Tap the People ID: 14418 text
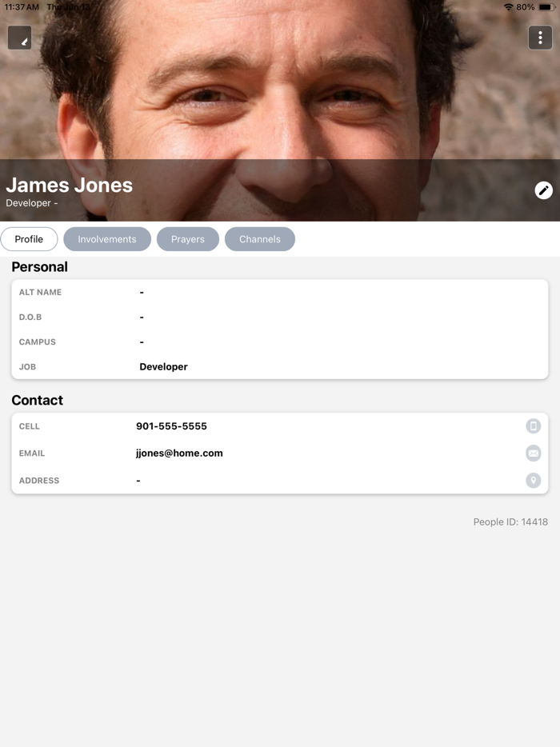560x747 pixels. point(510,521)
